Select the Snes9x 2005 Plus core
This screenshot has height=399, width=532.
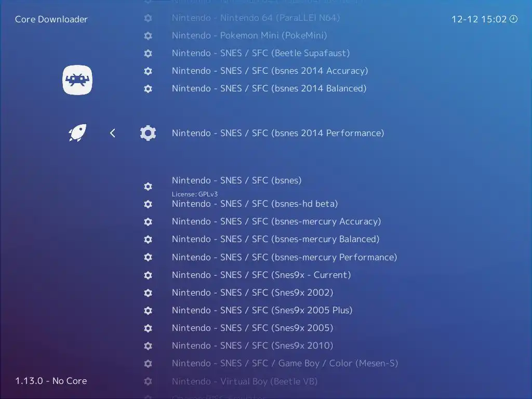262,310
